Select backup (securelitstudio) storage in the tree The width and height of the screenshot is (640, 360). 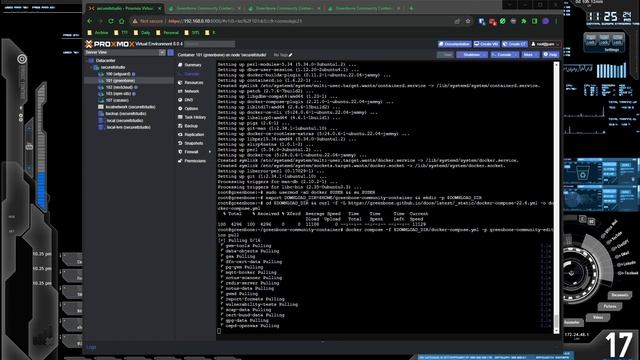pos(126,114)
